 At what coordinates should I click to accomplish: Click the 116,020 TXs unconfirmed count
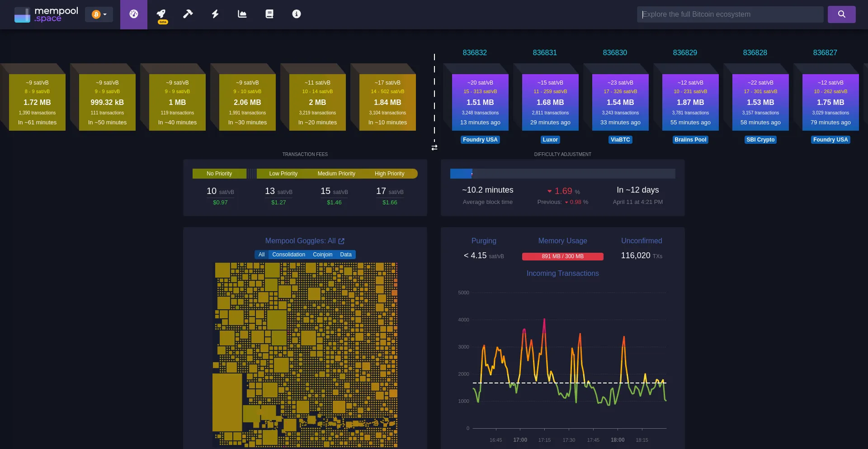tap(642, 255)
